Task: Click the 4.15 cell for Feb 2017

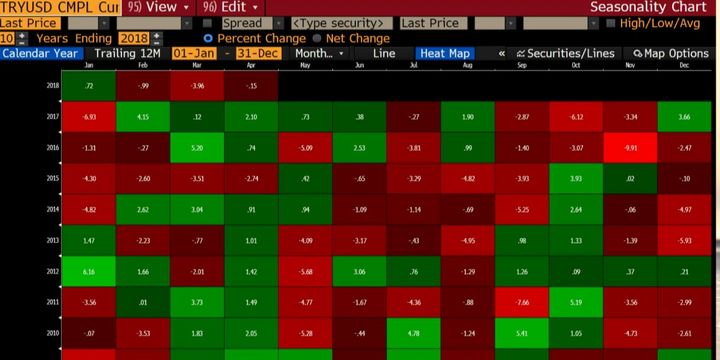Action: 143,117
